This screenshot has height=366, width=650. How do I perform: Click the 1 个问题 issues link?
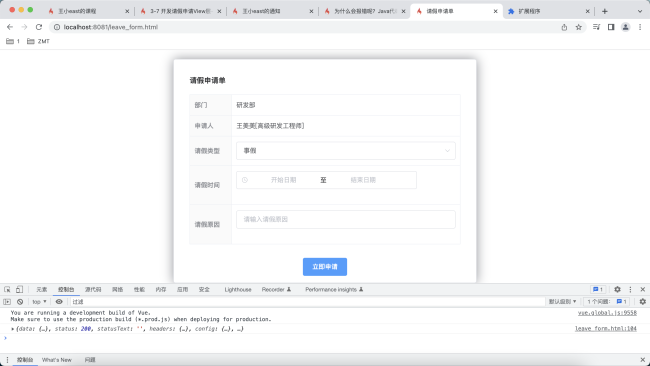click(x=607, y=301)
